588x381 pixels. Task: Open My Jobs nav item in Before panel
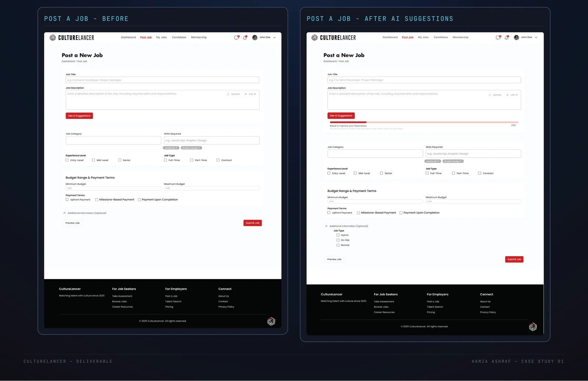coord(161,37)
